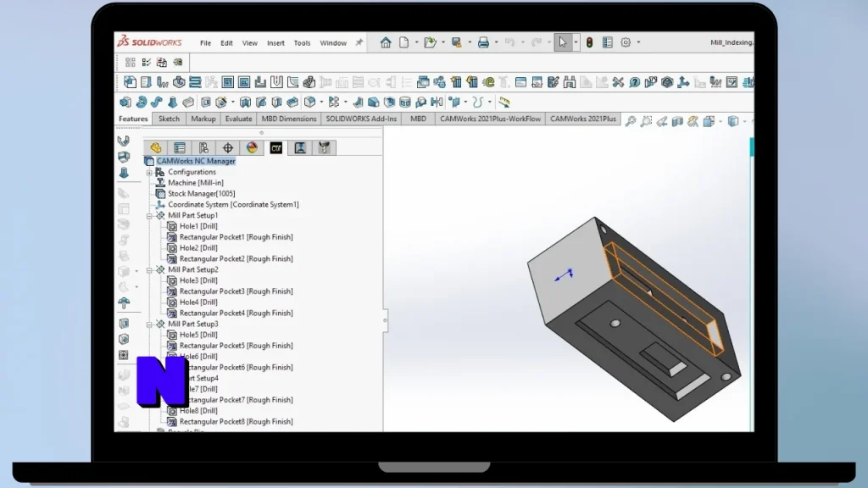
Task: Switch to the MBD Dimensions tab
Action: tap(289, 119)
